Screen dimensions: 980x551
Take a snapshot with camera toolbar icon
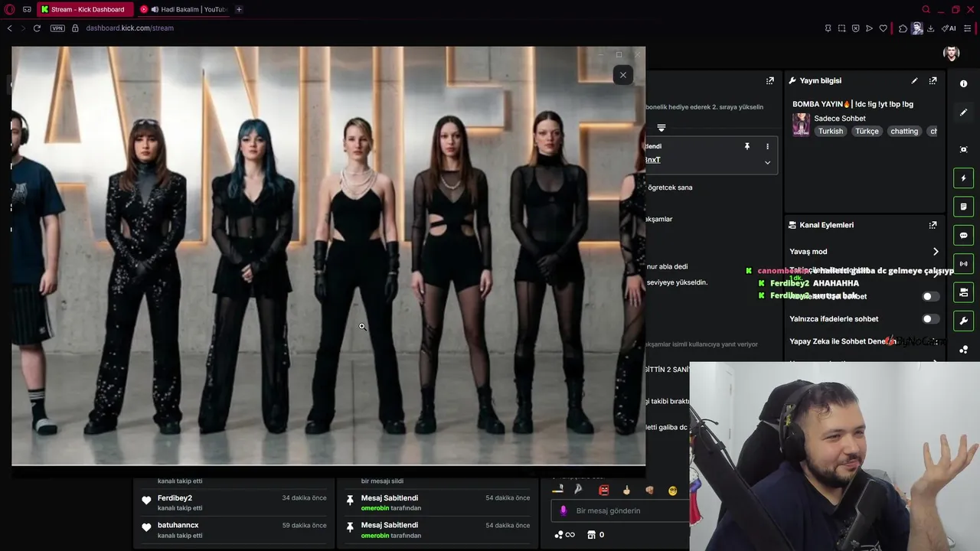[x=841, y=28]
